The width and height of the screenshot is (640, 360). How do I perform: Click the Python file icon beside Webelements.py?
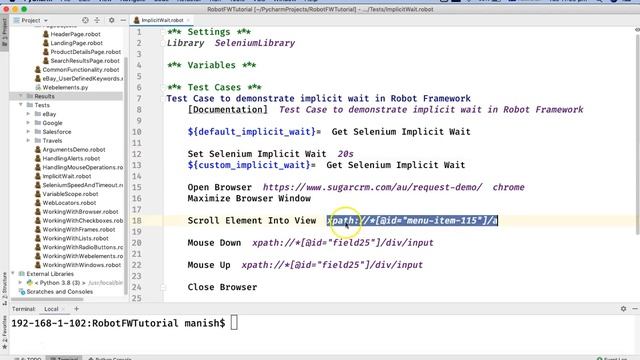tap(38, 87)
